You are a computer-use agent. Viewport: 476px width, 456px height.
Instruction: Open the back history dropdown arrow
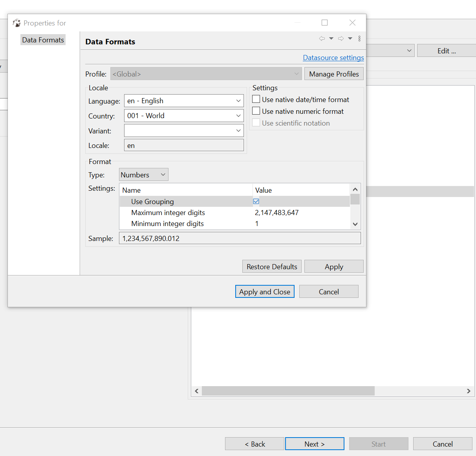pyautogui.click(x=331, y=38)
